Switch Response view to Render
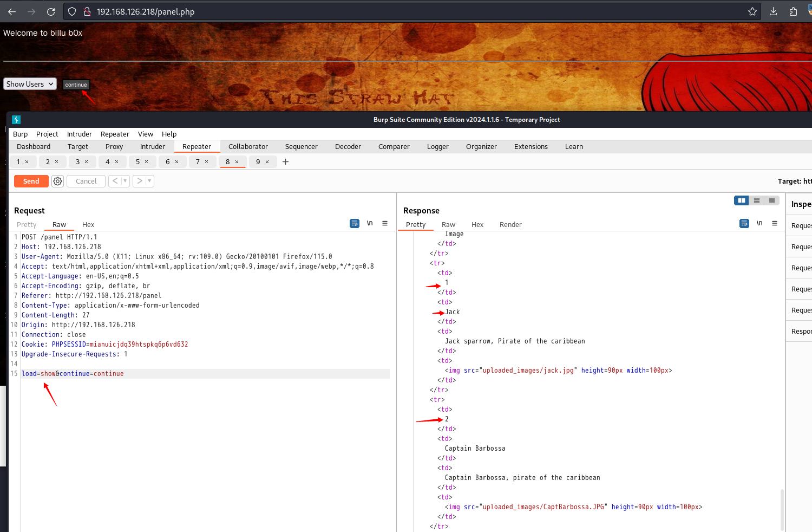The height and width of the screenshot is (532, 812). coord(510,225)
